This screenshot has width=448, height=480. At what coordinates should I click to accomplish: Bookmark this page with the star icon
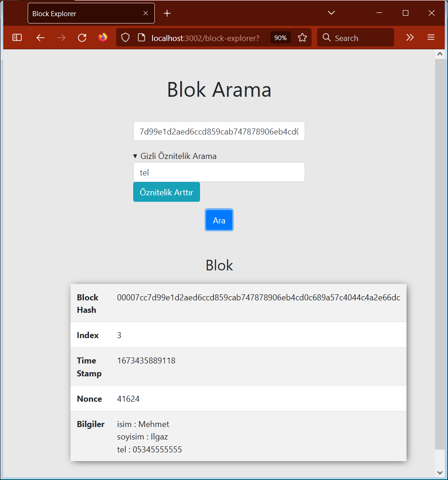tap(302, 38)
